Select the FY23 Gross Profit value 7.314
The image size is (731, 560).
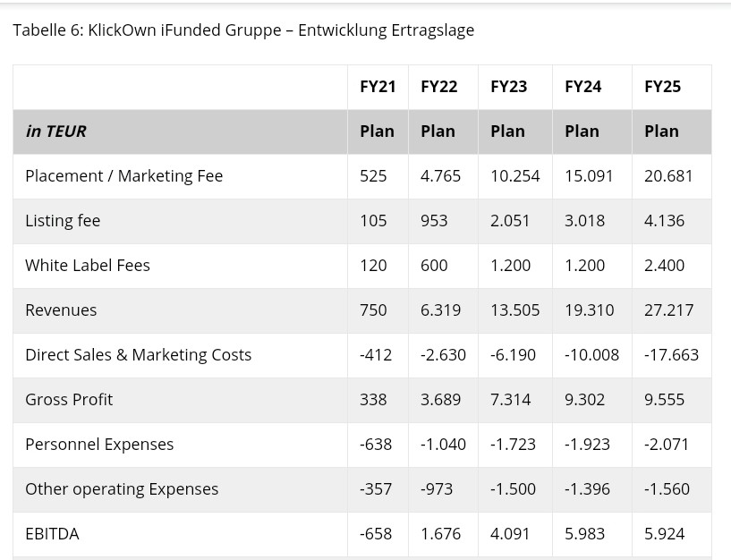click(x=510, y=400)
